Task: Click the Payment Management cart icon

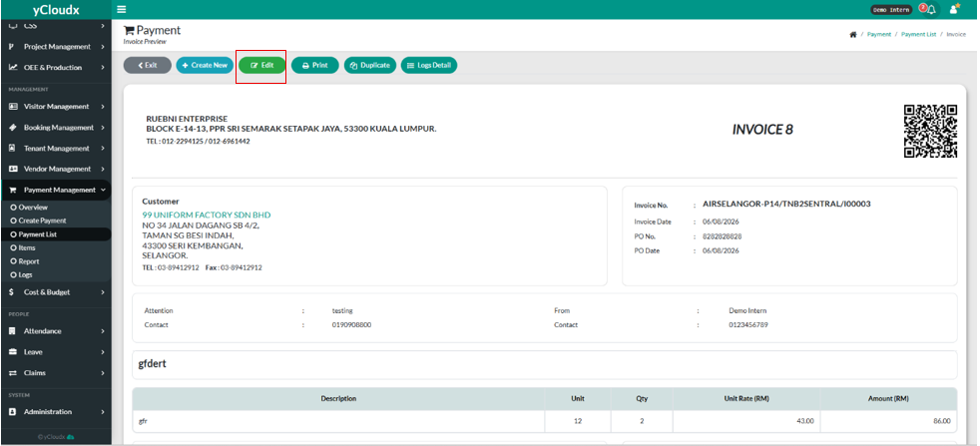Action: (13, 190)
